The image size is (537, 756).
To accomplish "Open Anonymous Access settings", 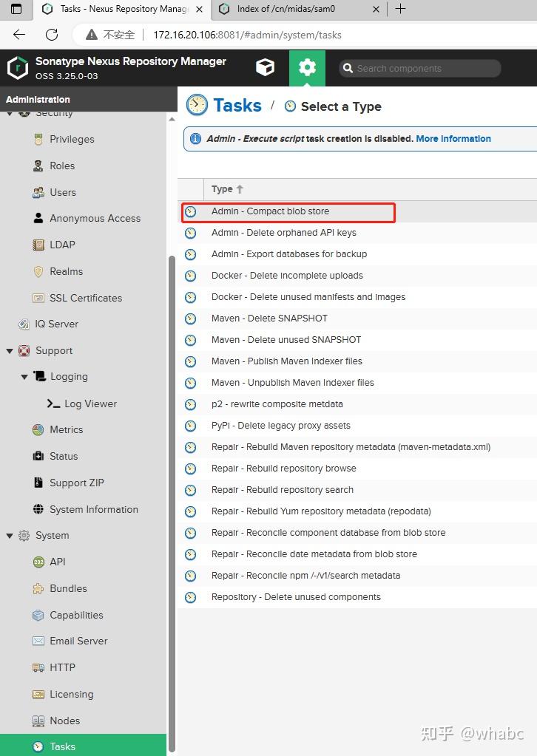I will click(x=95, y=219).
